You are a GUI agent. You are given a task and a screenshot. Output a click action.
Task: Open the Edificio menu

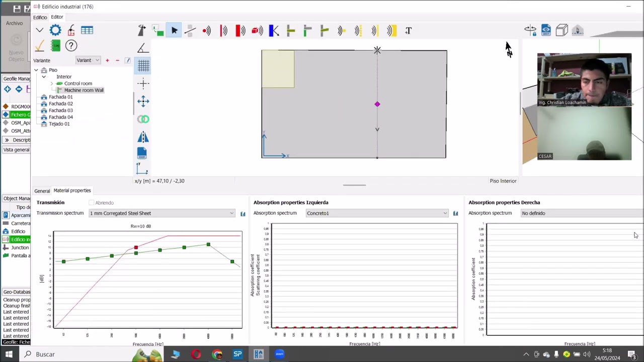point(40,17)
